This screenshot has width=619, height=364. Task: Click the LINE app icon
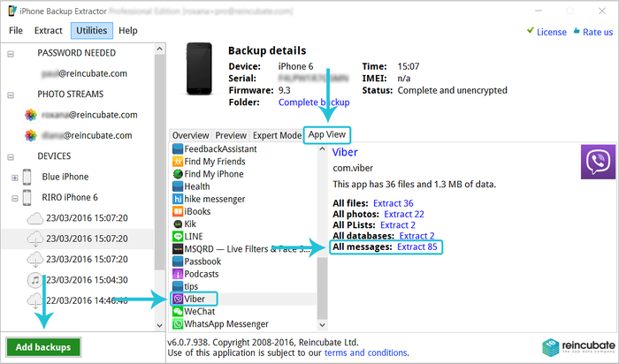(x=178, y=236)
